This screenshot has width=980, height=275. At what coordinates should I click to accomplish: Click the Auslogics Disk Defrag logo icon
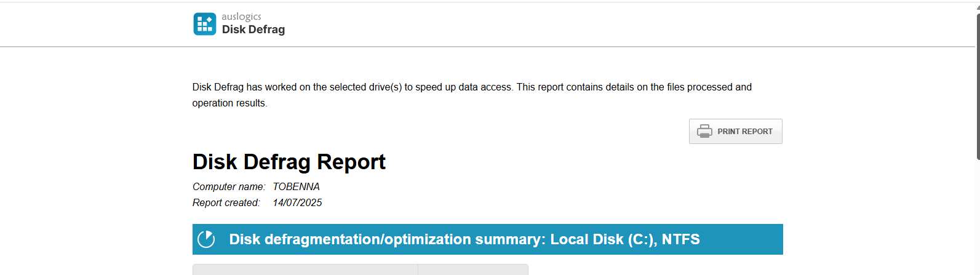[204, 24]
